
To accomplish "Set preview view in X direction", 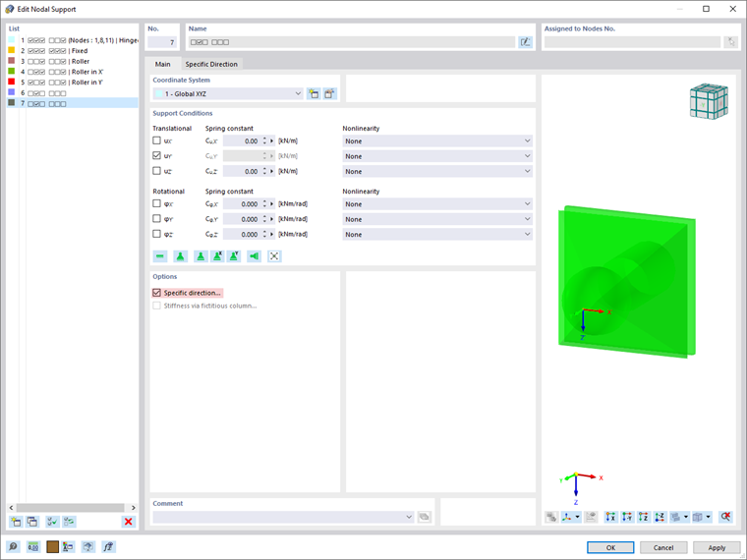I will (610, 517).
